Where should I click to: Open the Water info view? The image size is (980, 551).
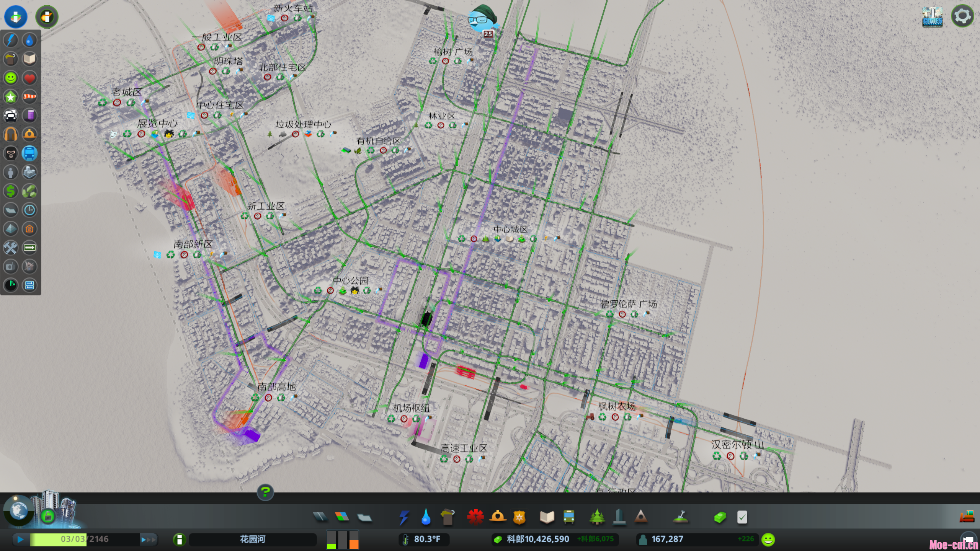29,40
